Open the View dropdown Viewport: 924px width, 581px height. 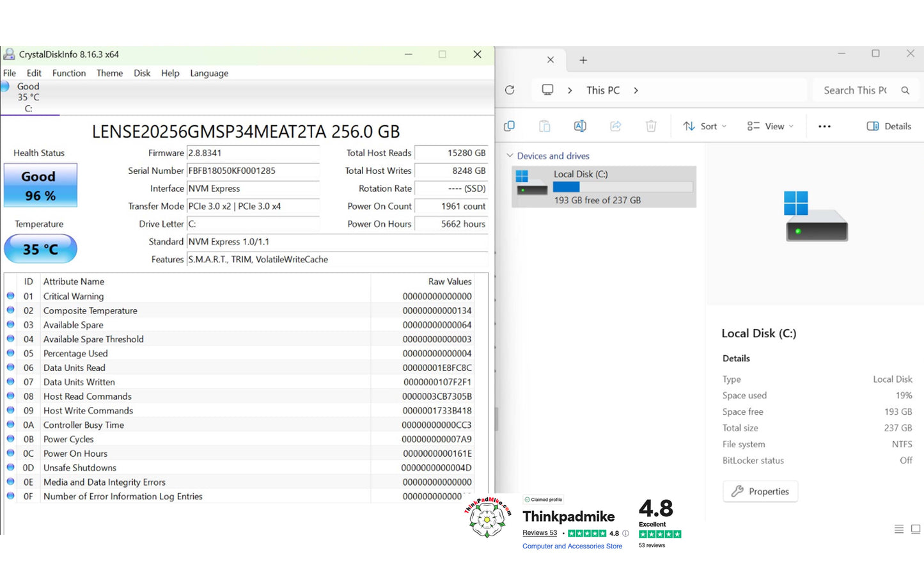coord(771,126)
